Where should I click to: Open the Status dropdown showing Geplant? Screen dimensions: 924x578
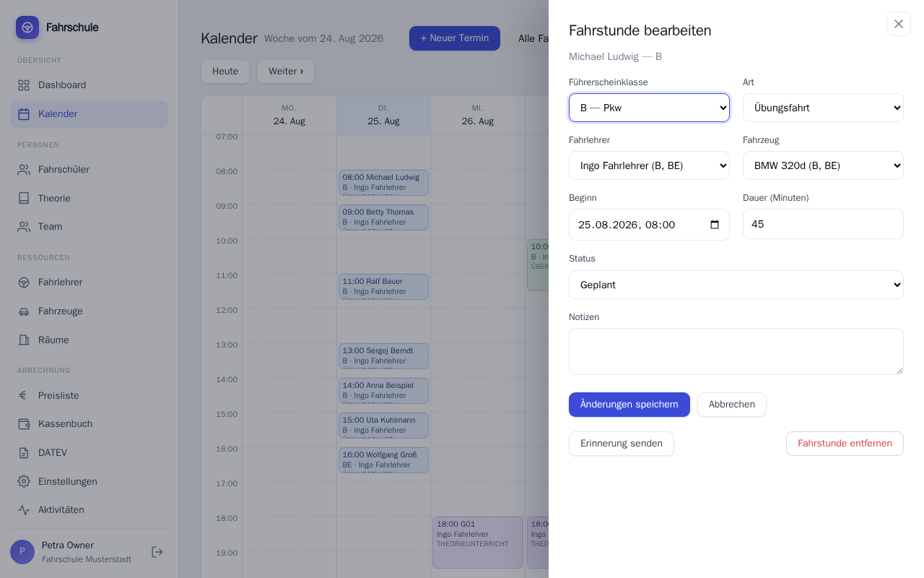(736, 285)
